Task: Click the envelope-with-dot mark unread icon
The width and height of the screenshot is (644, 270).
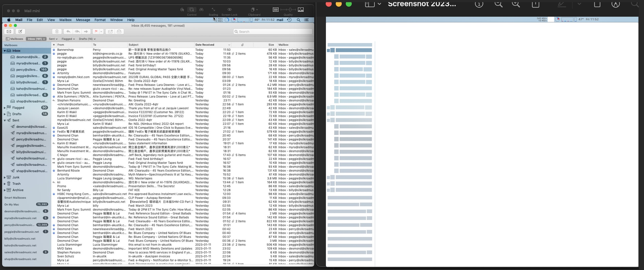Action: pyautogui.click(x=110, y=31)
